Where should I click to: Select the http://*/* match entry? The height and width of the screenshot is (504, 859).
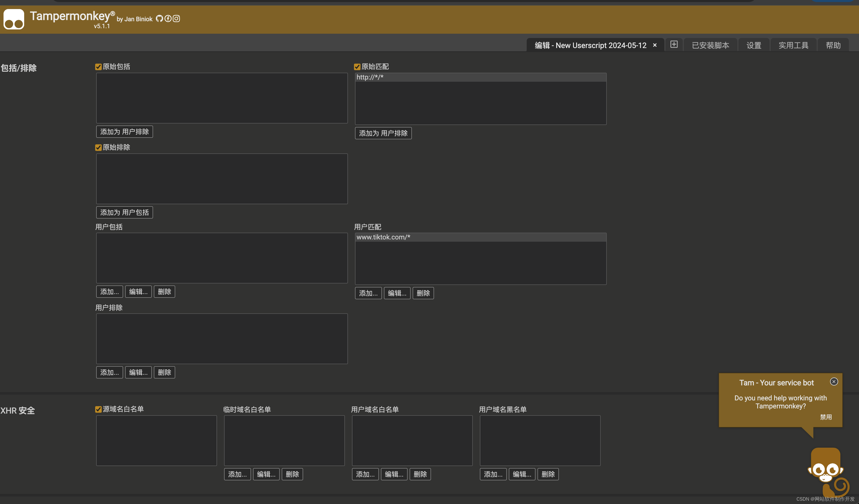pyautogui.click(x=370, y=77)
